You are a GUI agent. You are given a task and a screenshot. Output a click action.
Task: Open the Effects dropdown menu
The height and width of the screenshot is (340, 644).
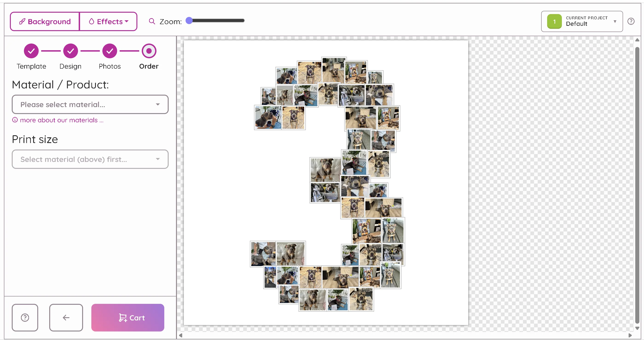click(108, 21)
